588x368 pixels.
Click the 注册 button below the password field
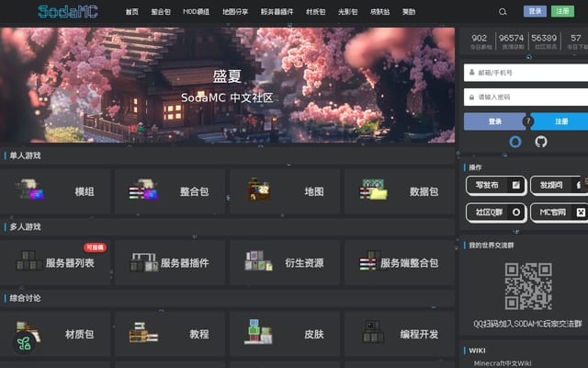pyautogui.click(x=560, y=121)
